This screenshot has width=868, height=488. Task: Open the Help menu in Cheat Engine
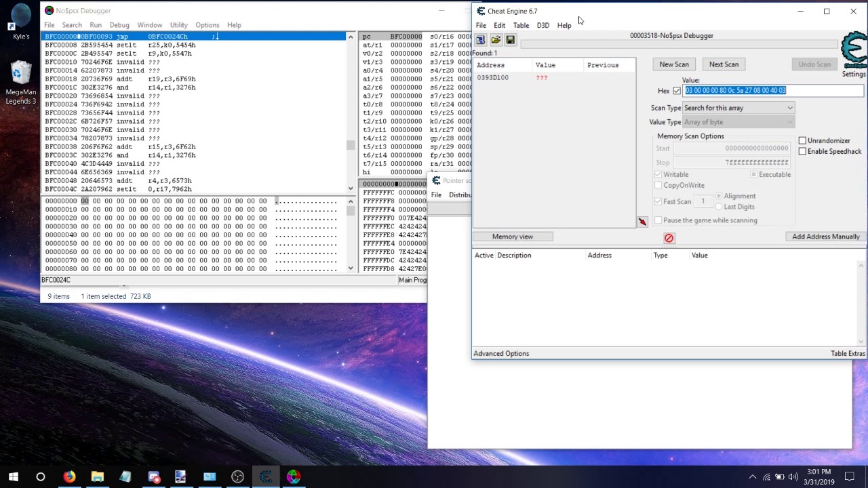[x=564, y=26]
